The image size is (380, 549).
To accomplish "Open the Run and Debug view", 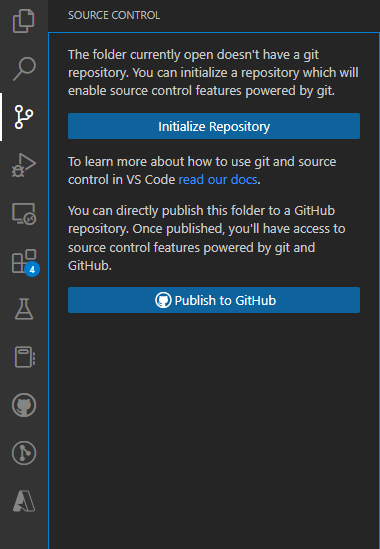I will tap(24, 165).
